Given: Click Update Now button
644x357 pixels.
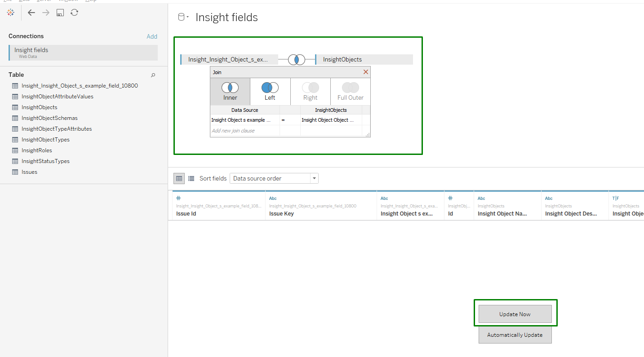Looking at the screenshot, I should [x=515, y=314].
